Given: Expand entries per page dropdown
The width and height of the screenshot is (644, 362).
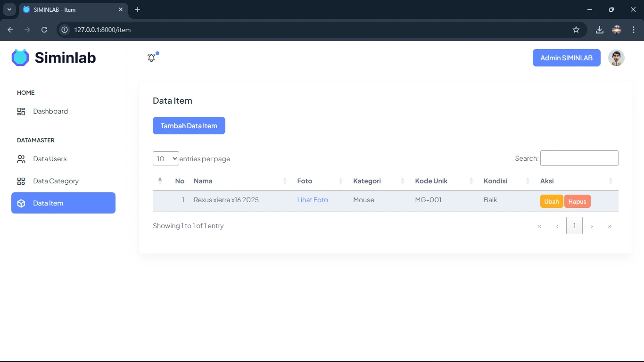Looking at the screenshot, I should [x=165, y=158].
